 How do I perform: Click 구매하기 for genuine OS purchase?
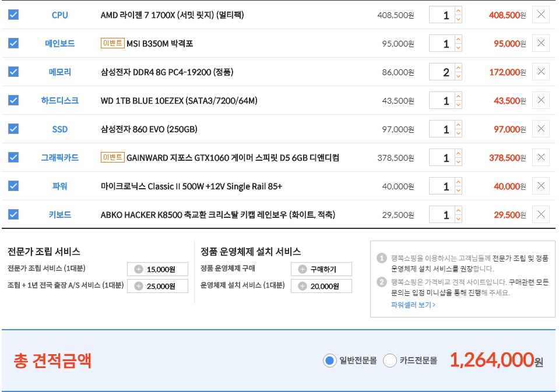pos(321,269)
